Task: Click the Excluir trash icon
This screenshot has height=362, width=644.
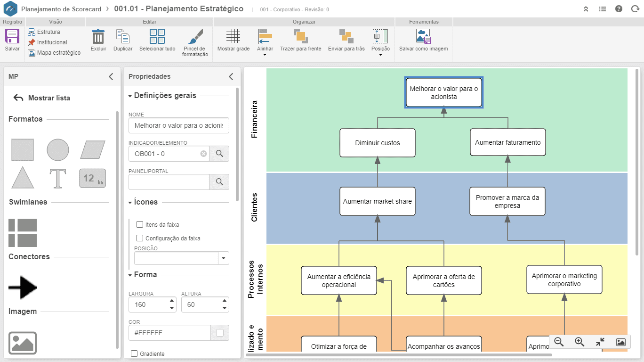Action: (98, 37)
